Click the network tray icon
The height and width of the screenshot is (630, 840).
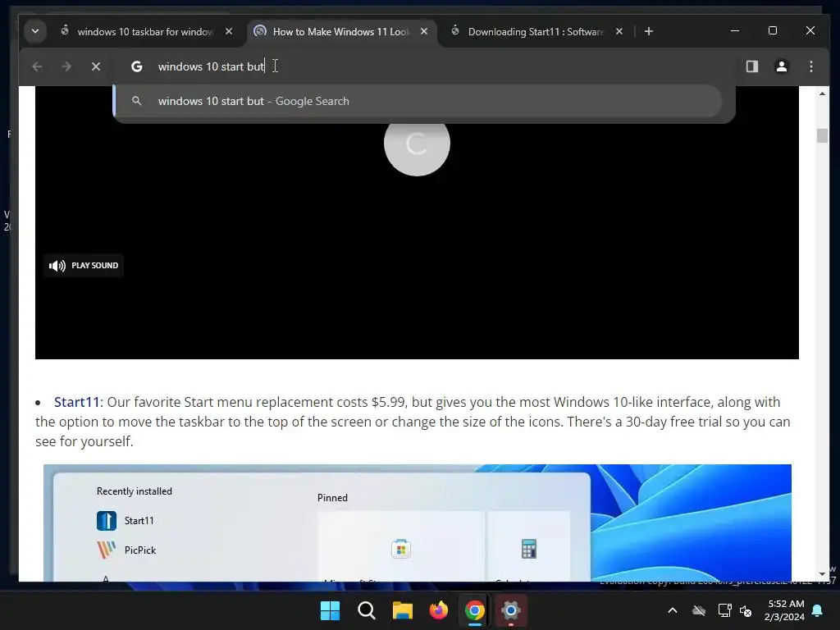click(724, 610)
